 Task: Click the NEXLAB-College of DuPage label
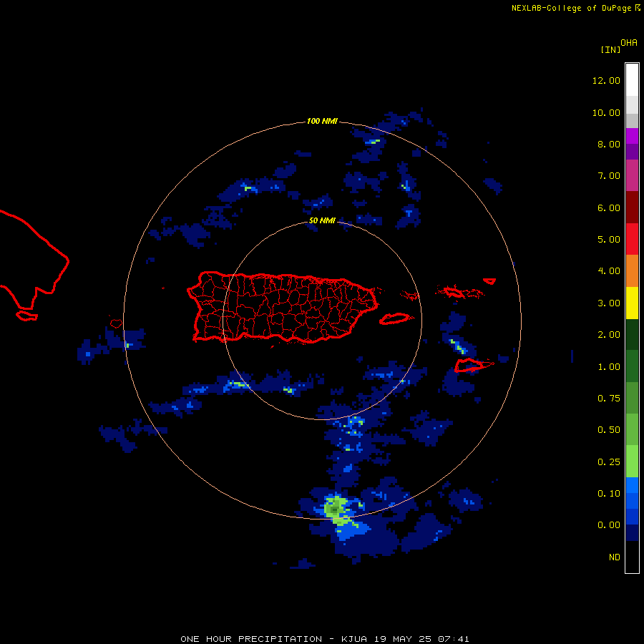click(572, 8)
